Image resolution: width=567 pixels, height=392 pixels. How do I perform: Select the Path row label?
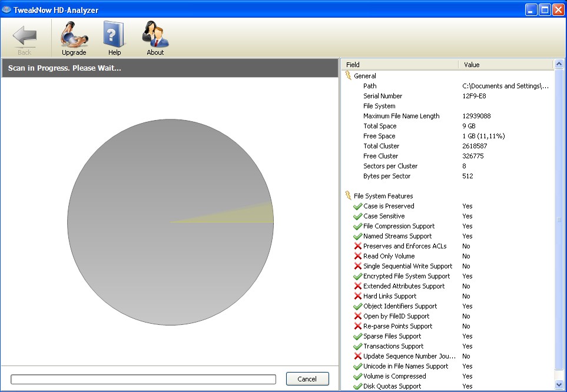click(x=370, y=86)
